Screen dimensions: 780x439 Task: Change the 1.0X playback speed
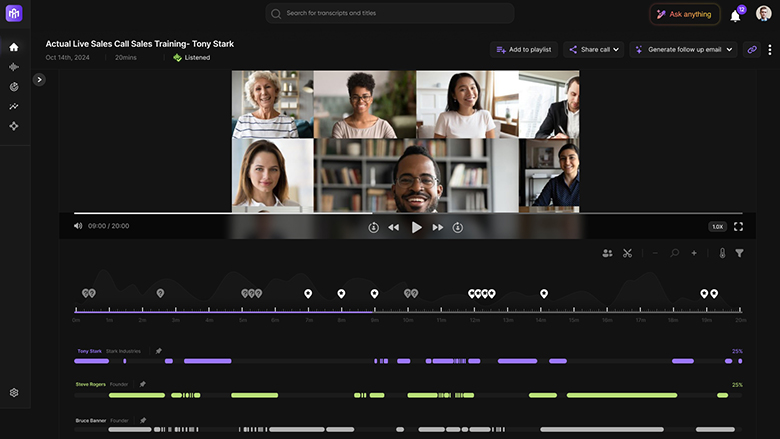[x=717, y=227]
